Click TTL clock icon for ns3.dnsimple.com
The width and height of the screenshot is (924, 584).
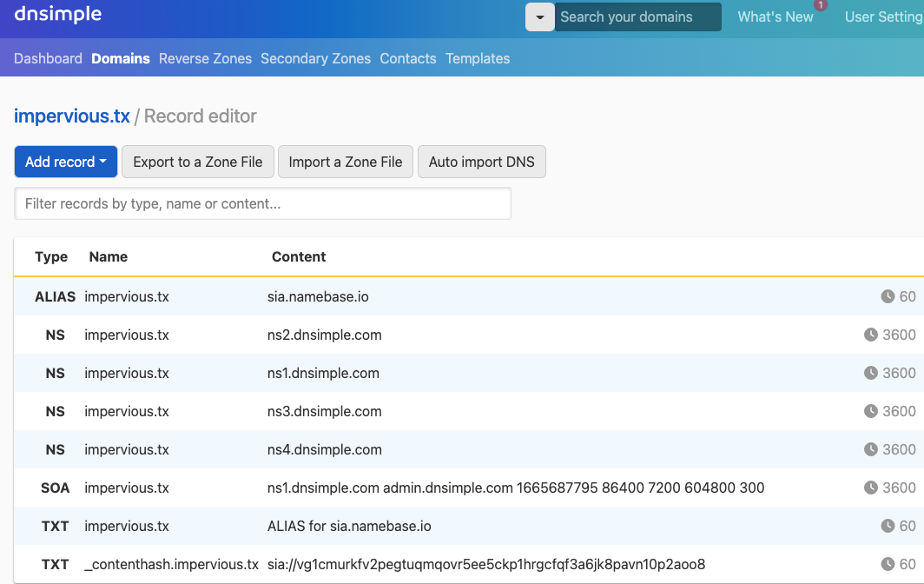tap(871, 411)
